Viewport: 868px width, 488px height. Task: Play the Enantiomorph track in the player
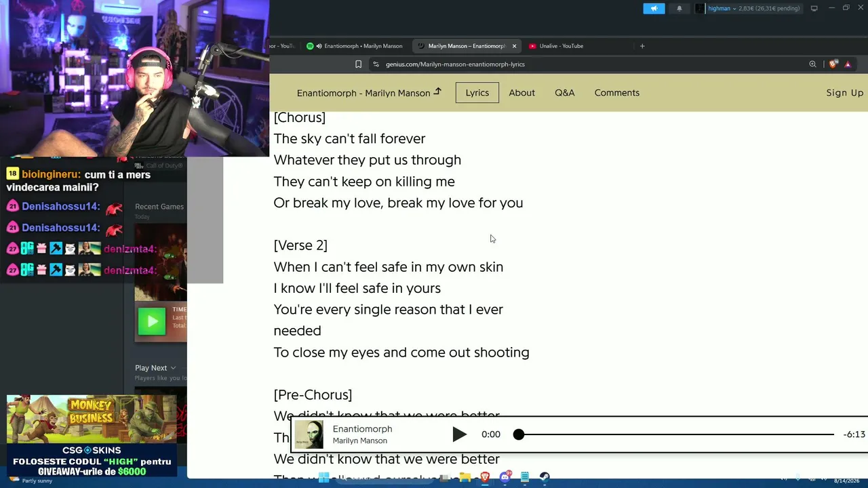pos(459,434)
